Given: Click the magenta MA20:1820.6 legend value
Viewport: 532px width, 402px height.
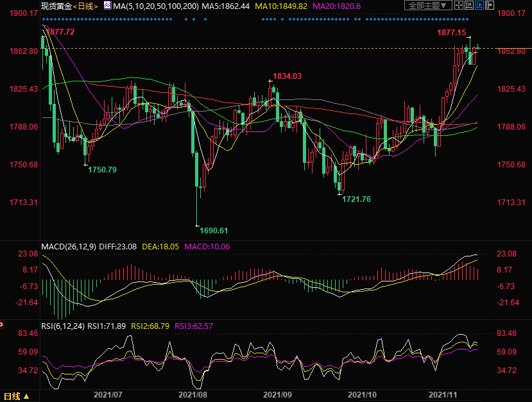Looking at the screenshot, I should point(336,6).
